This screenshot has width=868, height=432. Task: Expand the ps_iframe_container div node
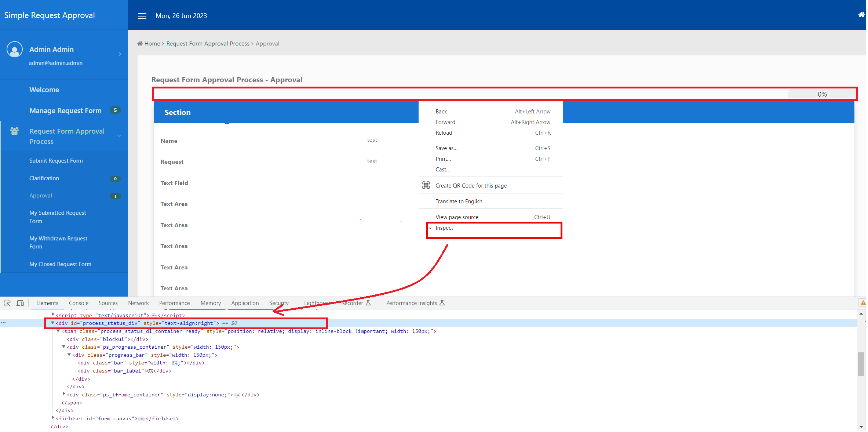click(64, 394)
